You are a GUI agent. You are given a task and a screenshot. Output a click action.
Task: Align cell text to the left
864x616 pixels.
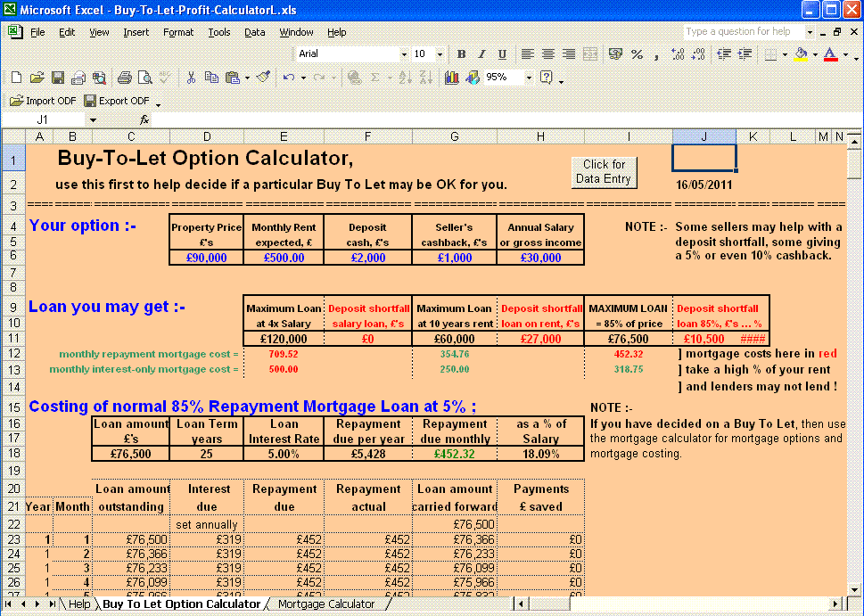pos(527,54)
